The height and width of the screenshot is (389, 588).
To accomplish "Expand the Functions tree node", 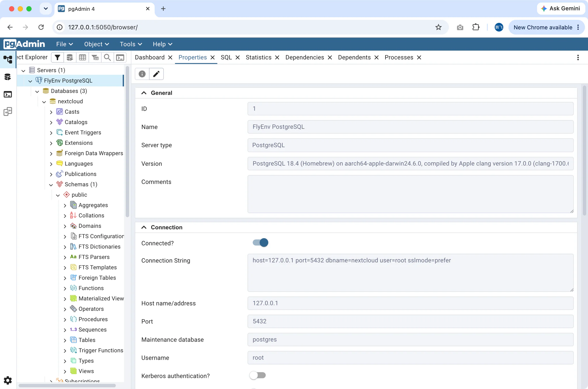I will coord(65,288).
